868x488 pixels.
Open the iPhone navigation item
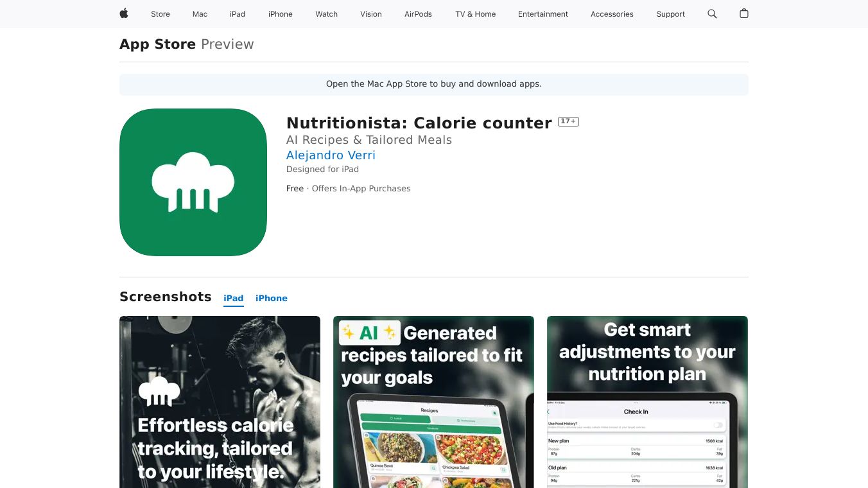(x=281, y=14)
